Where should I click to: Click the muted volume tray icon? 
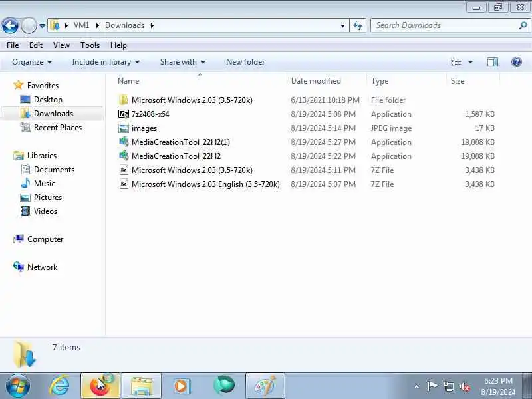click(x=464, y=386)
